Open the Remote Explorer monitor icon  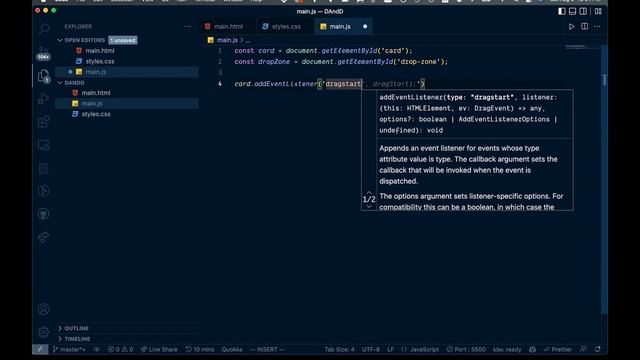click(x=44, y=145)
